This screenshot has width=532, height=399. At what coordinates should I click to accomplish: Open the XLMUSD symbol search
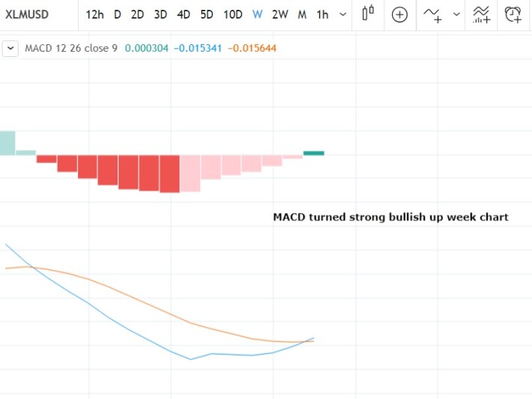click(x=27, y=14)
